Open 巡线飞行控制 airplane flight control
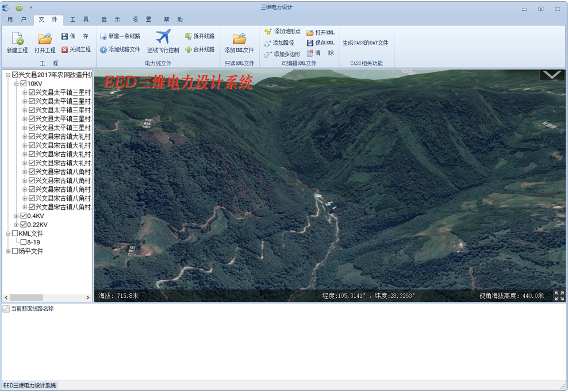The image size is (568, 392). (x=163, y=37)
